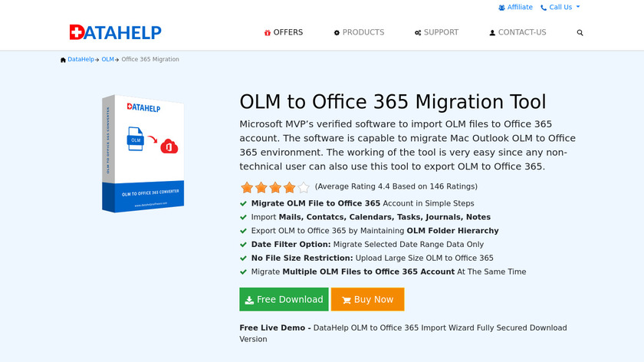Image resolution: width=644 pixels, height=362 pixels.
Task: Click checkmark beside Date Filter Option
Action: (243, 245)
